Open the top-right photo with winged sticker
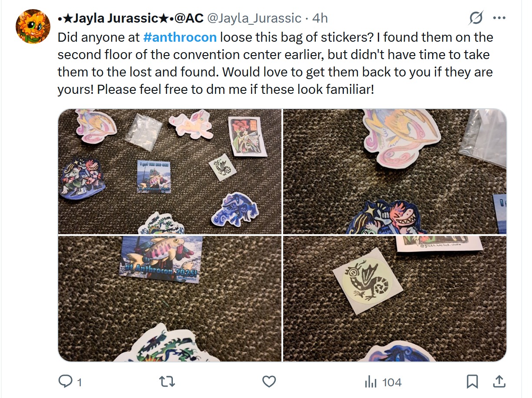The width and height of the screenshot is (532, 398). [x=395, y=172]
